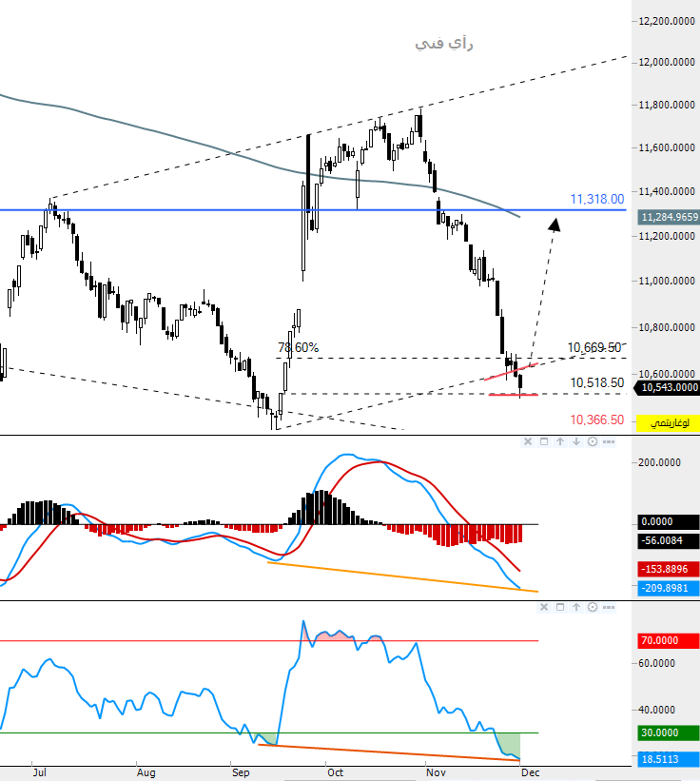Click the 10,669.50 level label
Image resolution: width=700 pixels, height=781 pixels.
coord(594,347)
